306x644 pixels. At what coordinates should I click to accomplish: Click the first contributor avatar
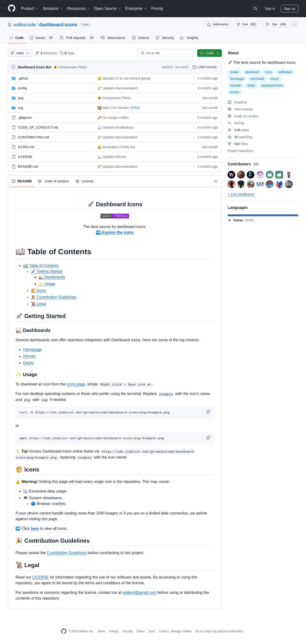coord(231,174)
